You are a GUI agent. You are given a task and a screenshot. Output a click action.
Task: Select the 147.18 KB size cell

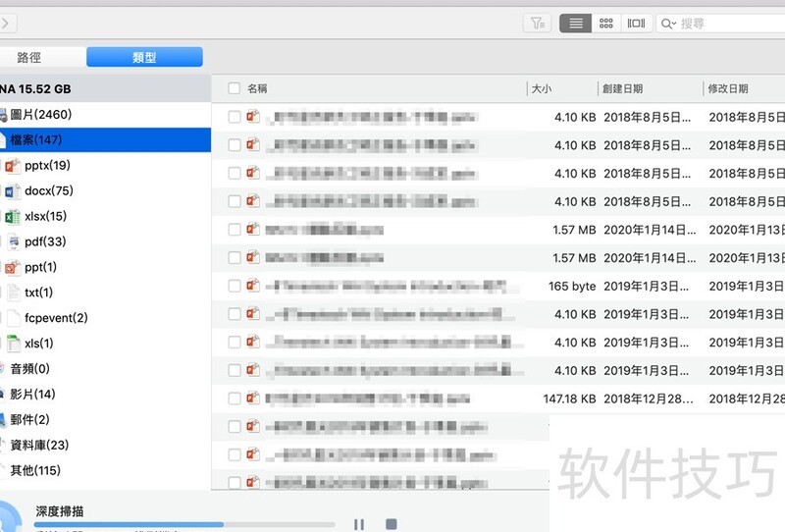click(x=570, y=399)
